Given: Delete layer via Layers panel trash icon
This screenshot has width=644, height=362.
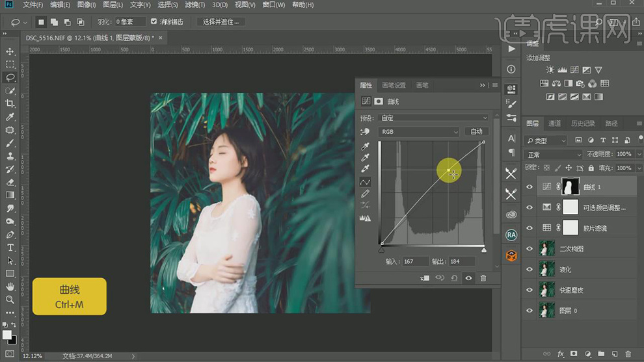Looking at the screenshot, I should pos(628,354).
